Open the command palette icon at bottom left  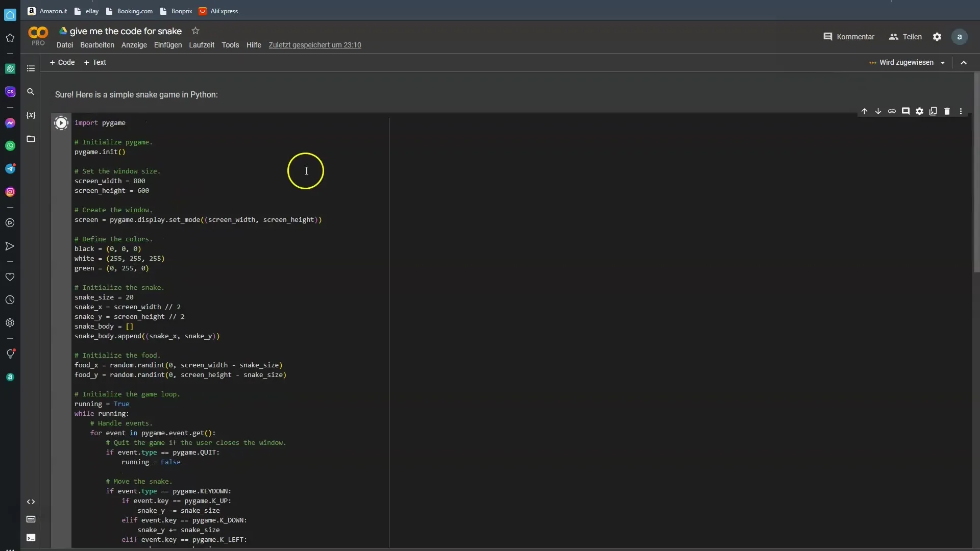31,519
